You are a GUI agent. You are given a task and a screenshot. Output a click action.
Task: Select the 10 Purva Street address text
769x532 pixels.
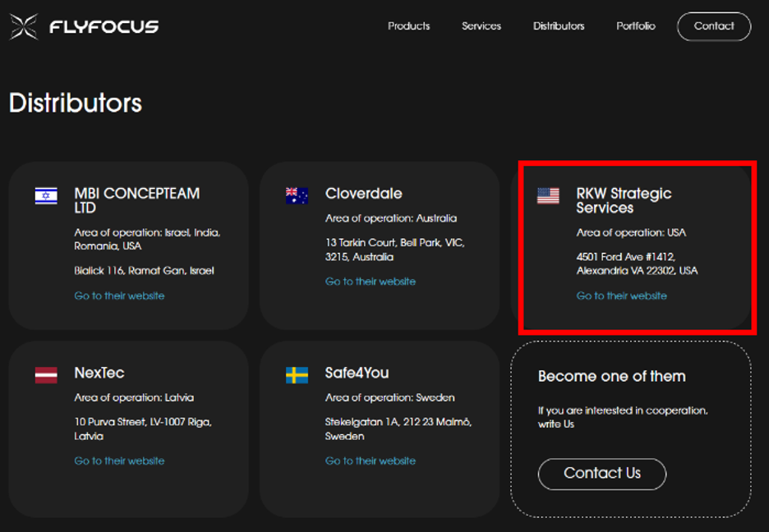tap(143, 429)
